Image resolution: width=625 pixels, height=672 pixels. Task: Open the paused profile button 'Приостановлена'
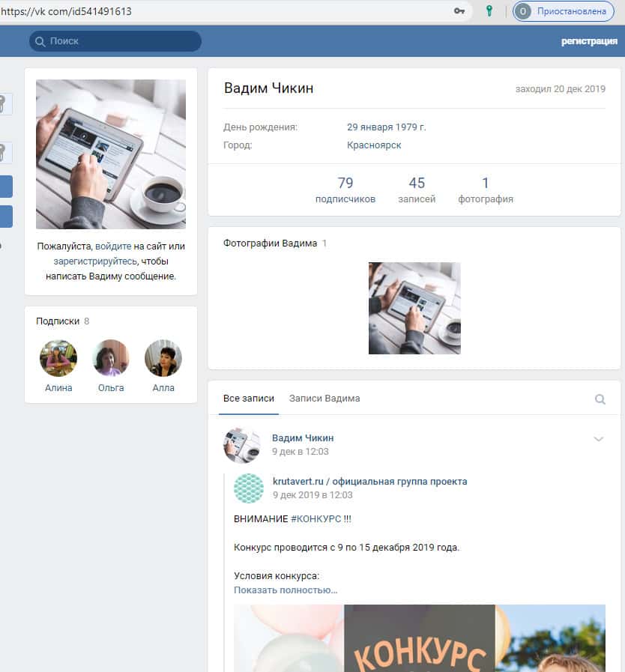click(564, 11)
